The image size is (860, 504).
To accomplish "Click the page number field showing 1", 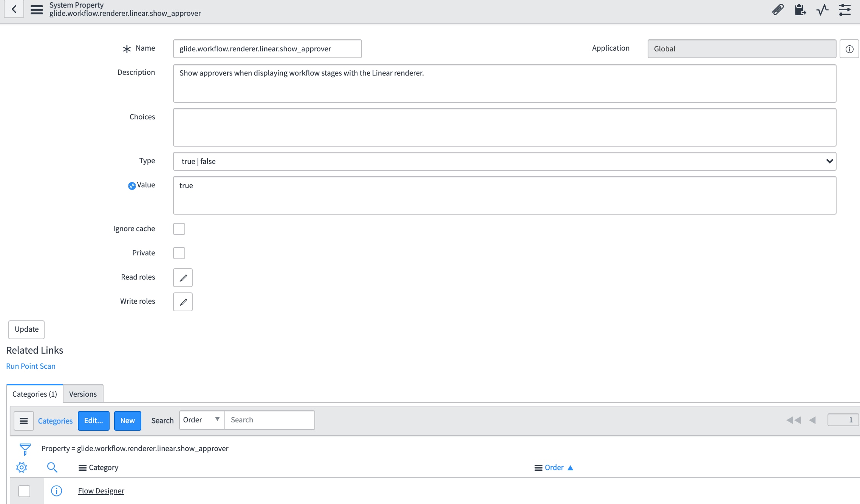I will [x=843, y=420].
